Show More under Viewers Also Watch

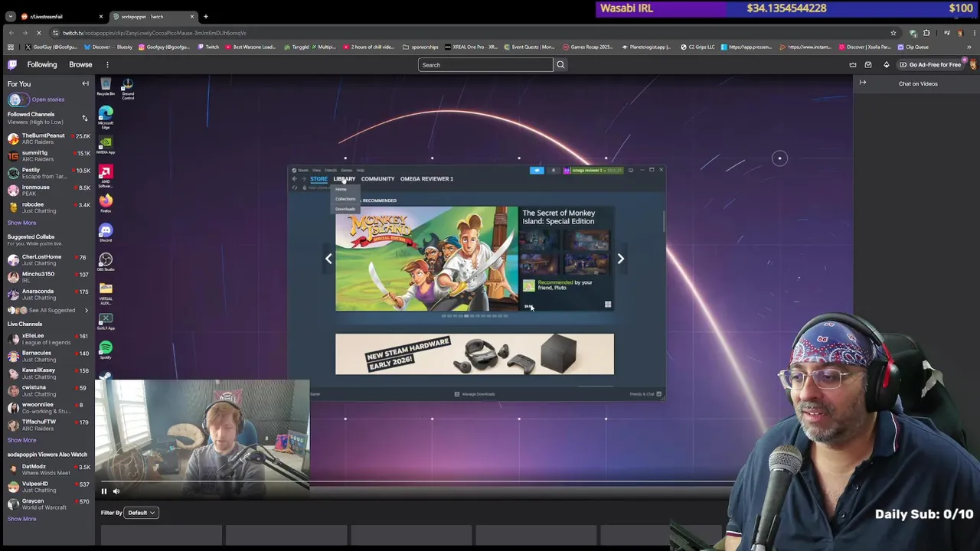[21, 519]
